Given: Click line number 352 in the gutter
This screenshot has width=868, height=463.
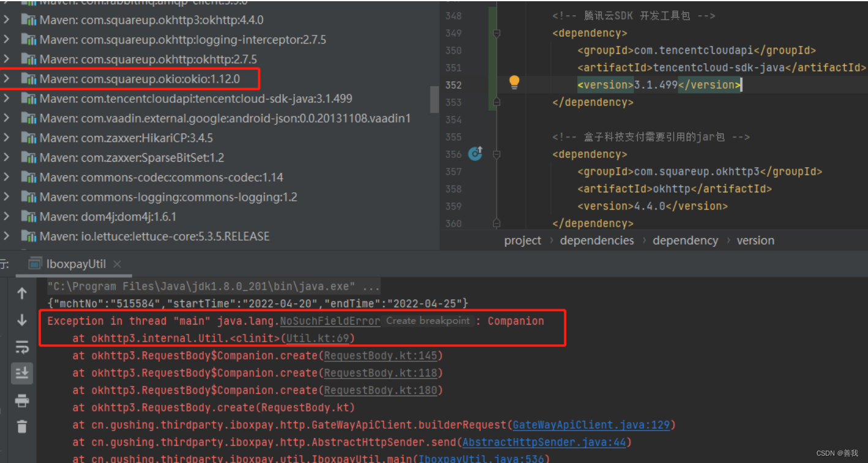Looking at the screenshot, I should [x=454, y=85].
